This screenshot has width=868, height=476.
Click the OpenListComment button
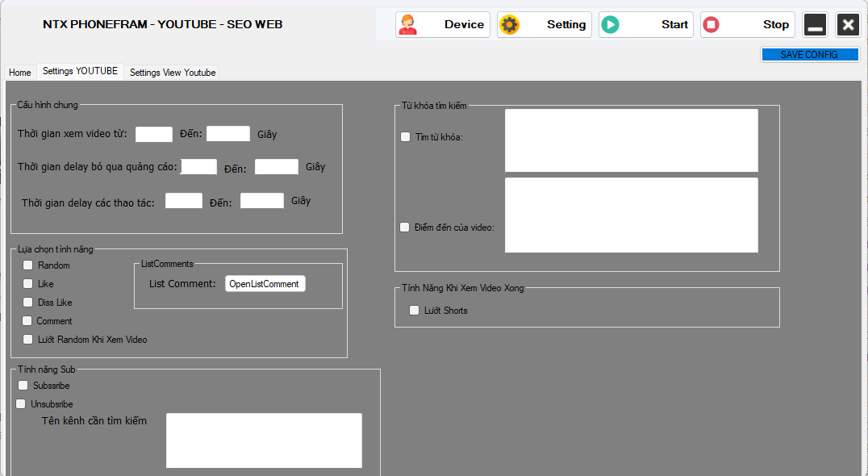265,284
